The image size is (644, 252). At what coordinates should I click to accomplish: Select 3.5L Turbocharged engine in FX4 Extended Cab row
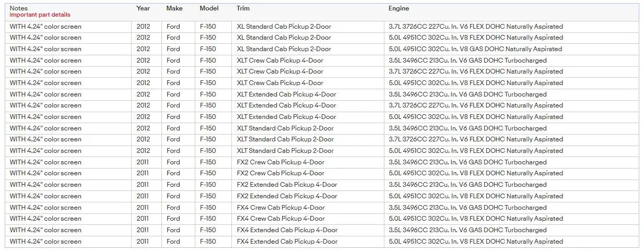[x=467, y=230]
